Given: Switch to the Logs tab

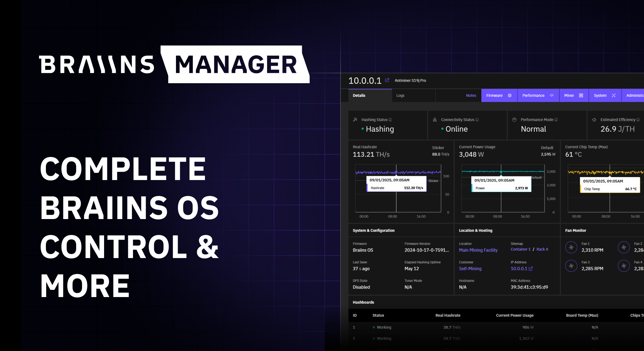Looking at the screenshot, I should pyautogui.click(x=413, y=96).
